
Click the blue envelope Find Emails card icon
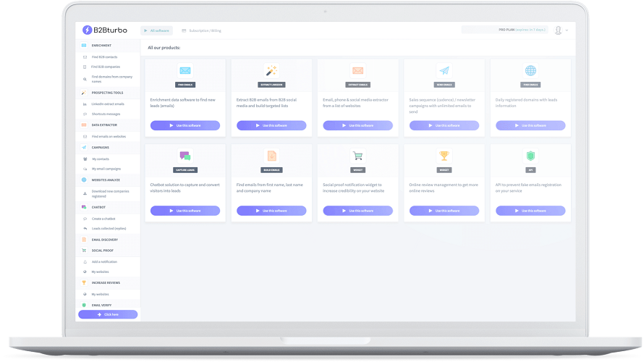[185, 71]
